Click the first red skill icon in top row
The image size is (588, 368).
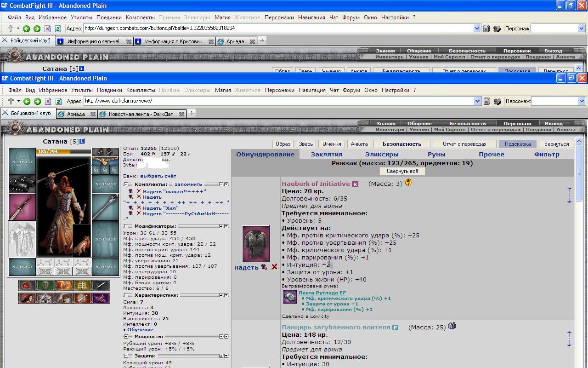(27, 286)
